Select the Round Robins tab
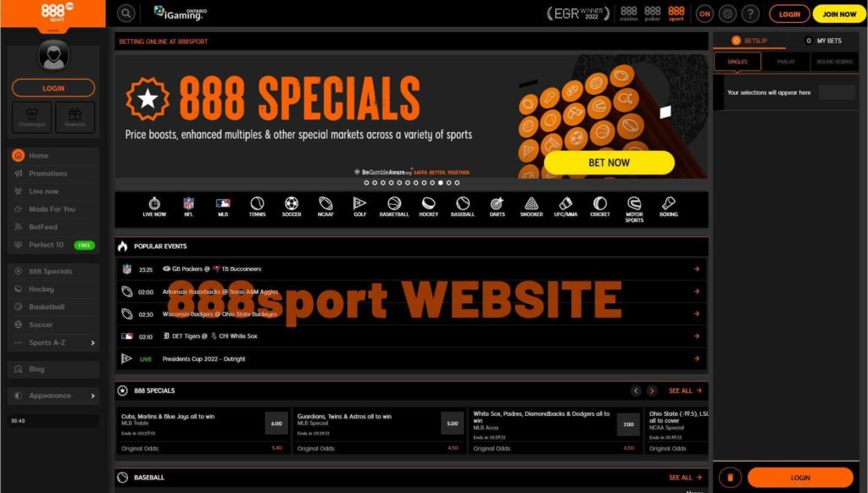Viewport: 868px width, 493px height. [835, 62]
